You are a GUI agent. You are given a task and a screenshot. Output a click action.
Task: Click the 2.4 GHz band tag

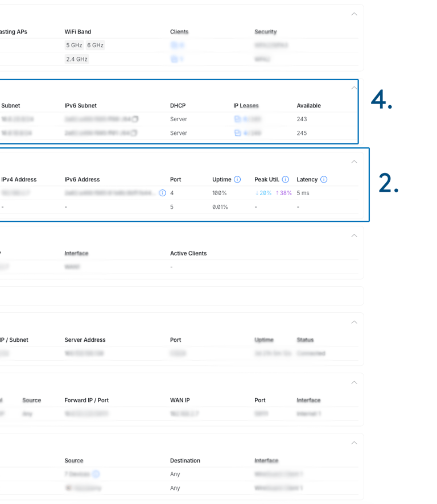(77, 59)
